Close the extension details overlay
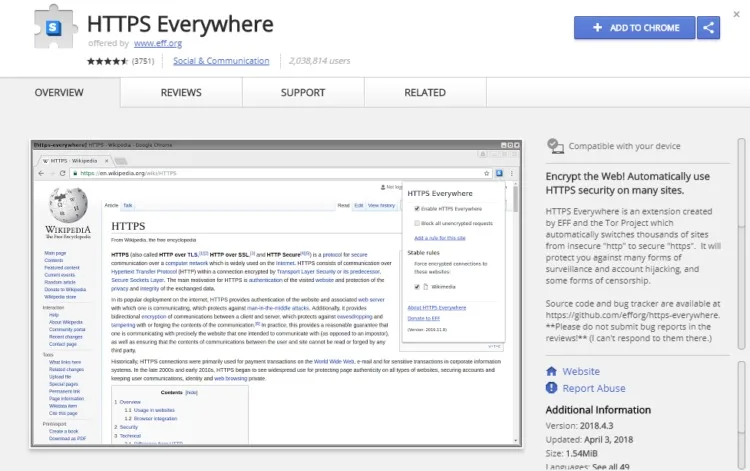 point(737,14)
